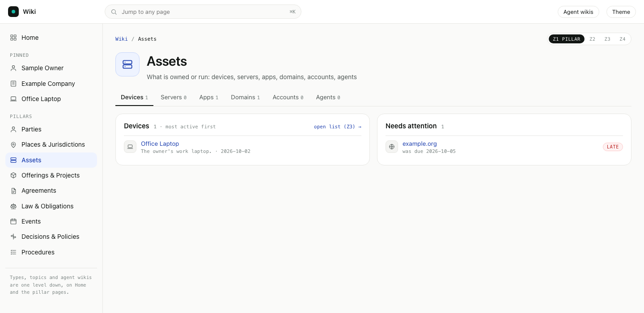Image resolution: width=644 pixels, height=313 pixels.
Task: Click the laptop icon in the Devices list
Action: click(130, 147)
